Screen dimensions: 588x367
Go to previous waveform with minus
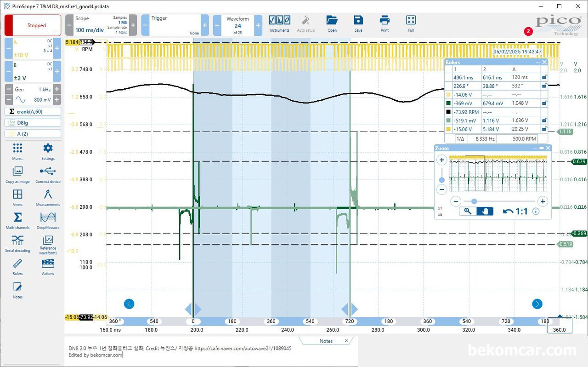pyautogui.click(x=217, y=25)
